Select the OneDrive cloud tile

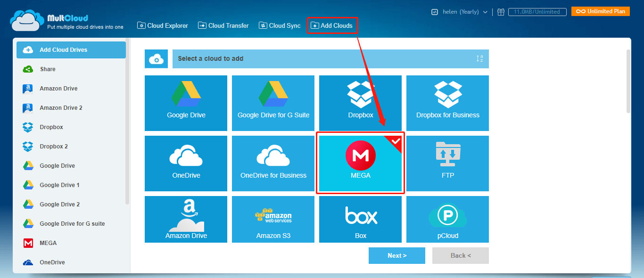tap(186, 164)
